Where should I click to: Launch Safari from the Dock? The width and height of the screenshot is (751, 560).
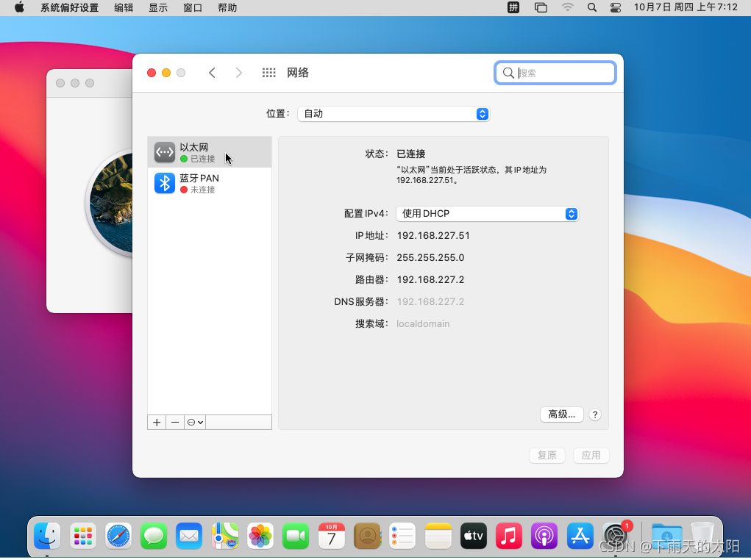coord(118,536)
